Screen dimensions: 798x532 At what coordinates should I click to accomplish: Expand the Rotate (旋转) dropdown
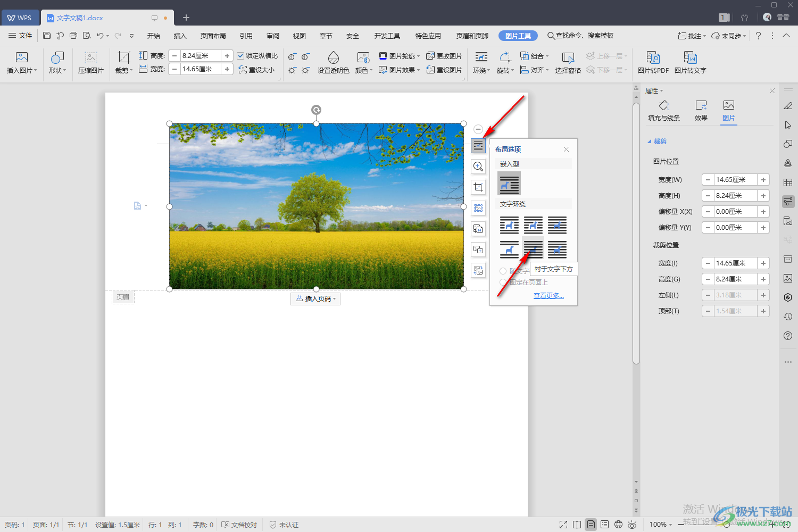click(505, 62)
